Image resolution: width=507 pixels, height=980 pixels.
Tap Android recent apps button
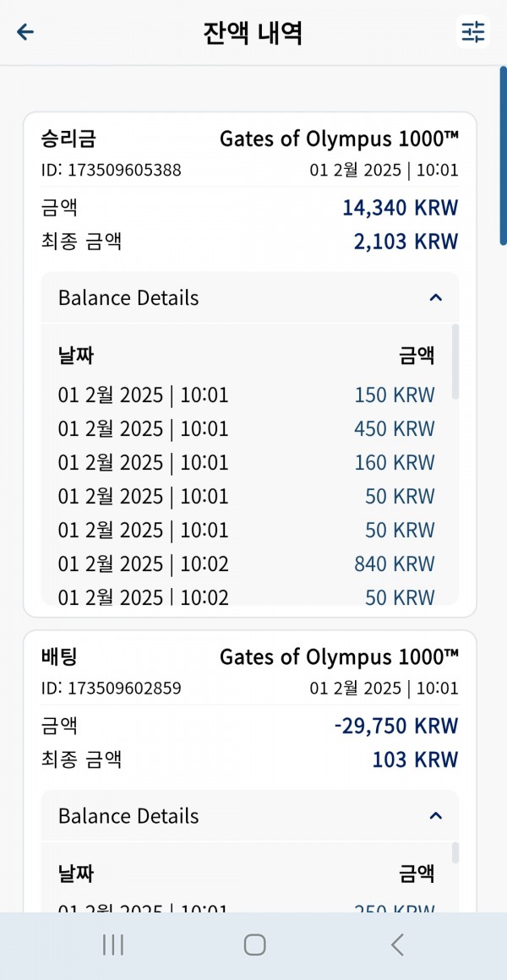113,945
